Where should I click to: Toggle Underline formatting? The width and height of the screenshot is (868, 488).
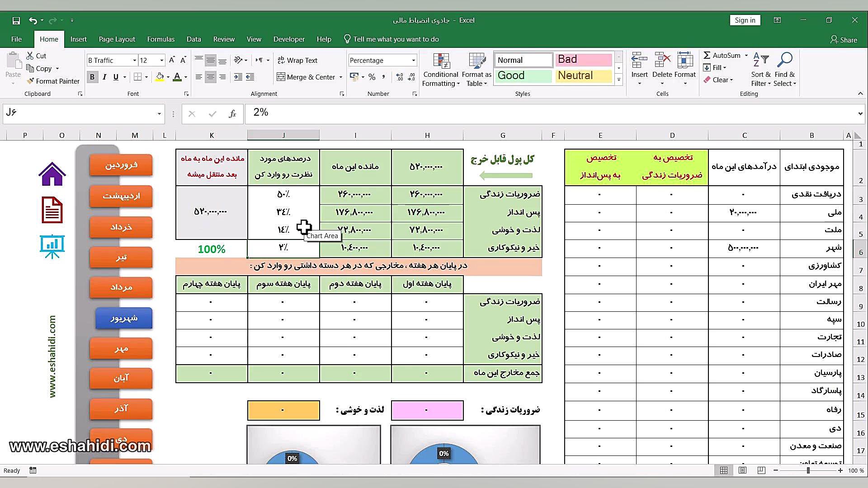[116, 77]
